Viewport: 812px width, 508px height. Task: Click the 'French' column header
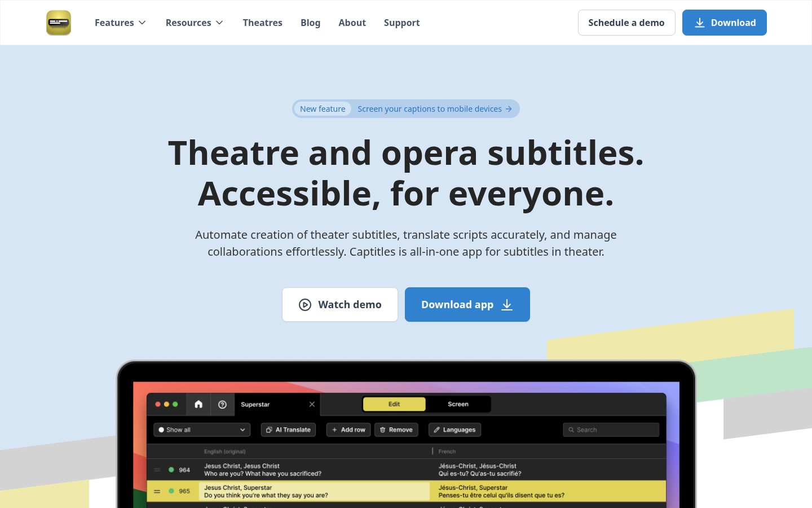coord(447,452)
